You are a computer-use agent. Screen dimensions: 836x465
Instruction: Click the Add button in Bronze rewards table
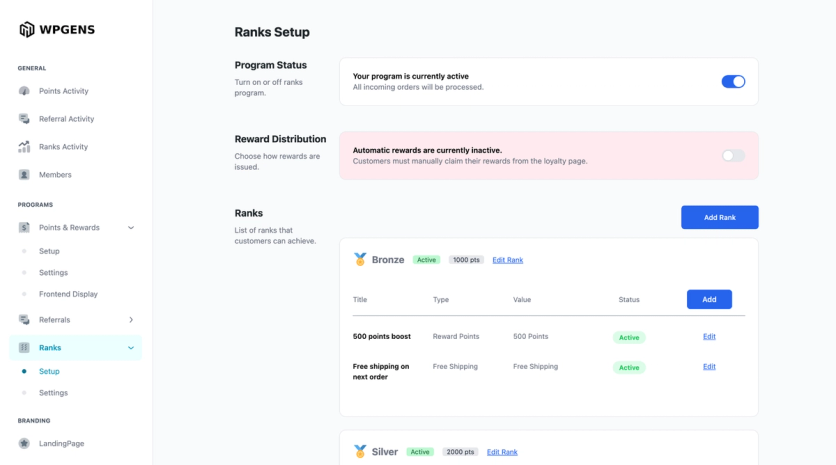(x=709, y=300)
